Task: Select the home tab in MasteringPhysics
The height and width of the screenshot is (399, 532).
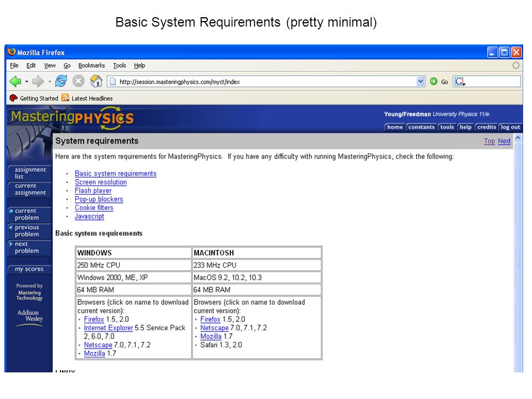Action: pyautogui.click(x=395, y=127)
